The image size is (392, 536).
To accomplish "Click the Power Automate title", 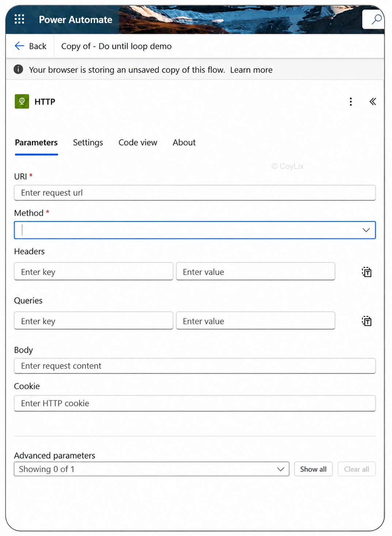I will click(x=76, y=19).
